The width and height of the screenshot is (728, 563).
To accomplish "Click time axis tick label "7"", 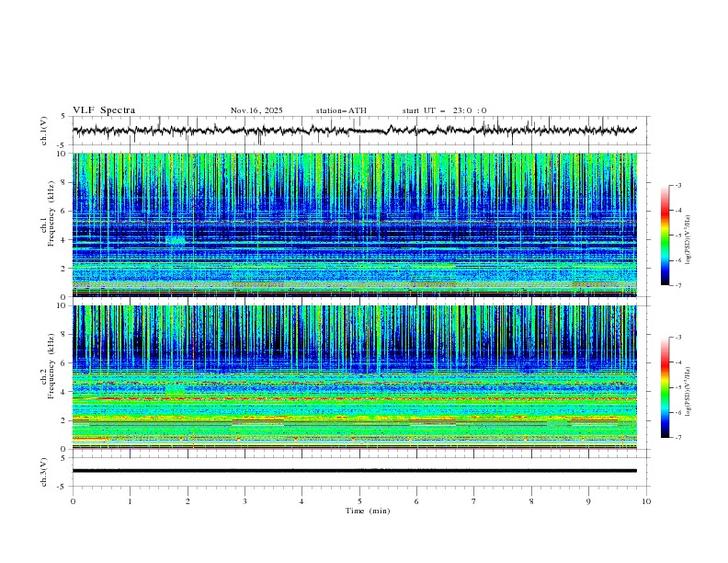I will (474, 501).
